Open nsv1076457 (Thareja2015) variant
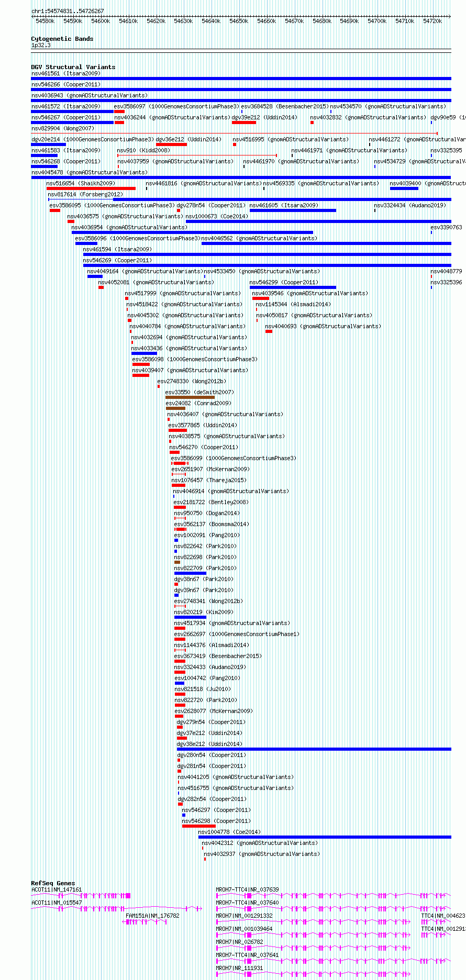Image resolution: width=466 pixels, height=980 pixels. 209,481
